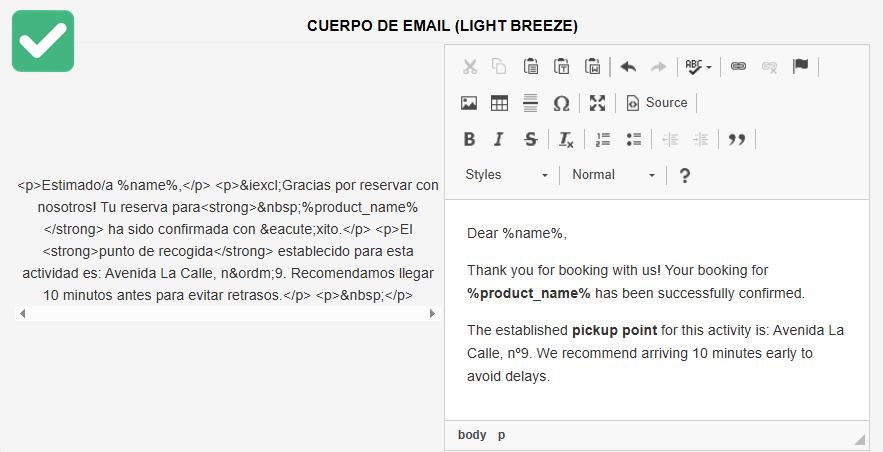Click the Unlink icon

pos(769,66)
